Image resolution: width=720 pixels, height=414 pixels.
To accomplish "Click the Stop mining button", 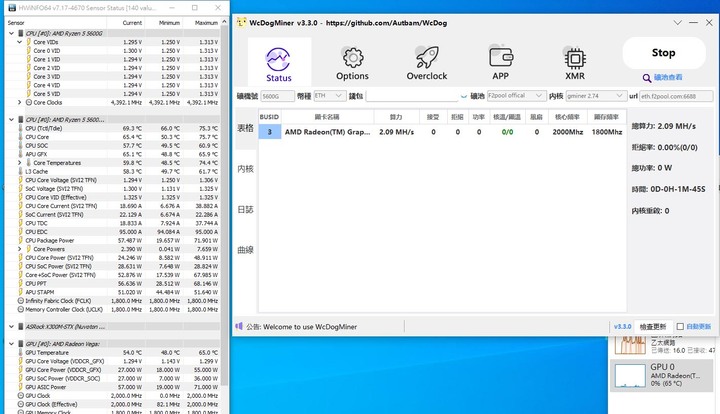I will 664,53.
